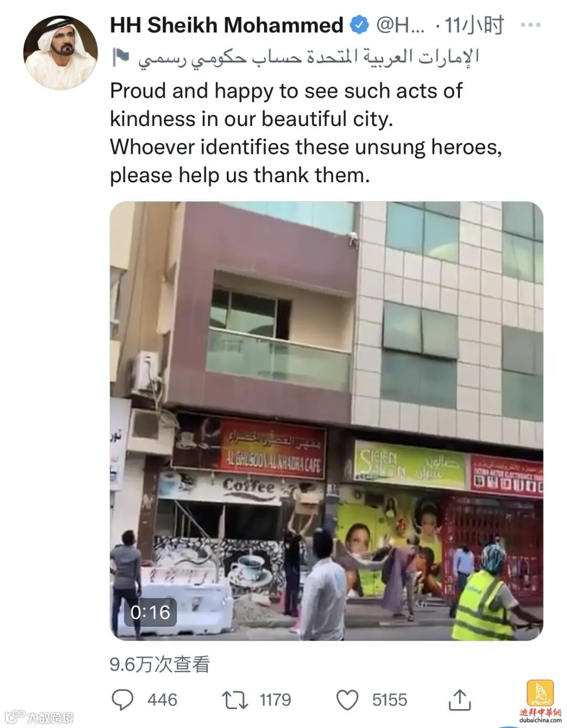Click the 11小时 post timestamp
Viewport: 567px width, 728px height.
[x=474, y=25]
